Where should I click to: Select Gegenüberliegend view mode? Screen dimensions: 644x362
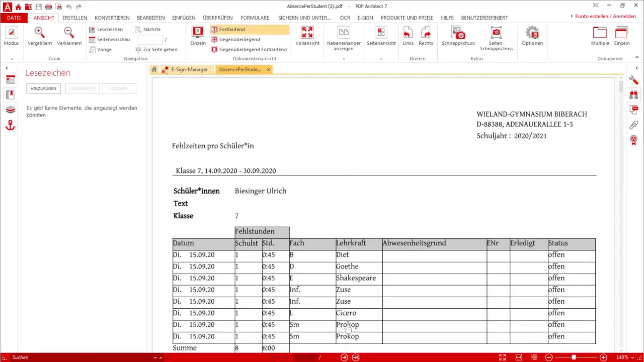pyautogui.click(x=235, y=40)
